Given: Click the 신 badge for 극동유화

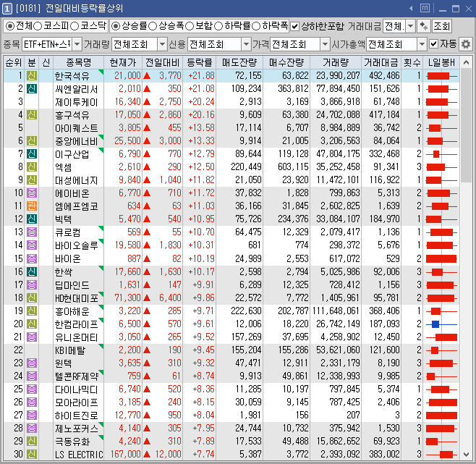Looking at the screenshot, I should (x=32, y=442).
